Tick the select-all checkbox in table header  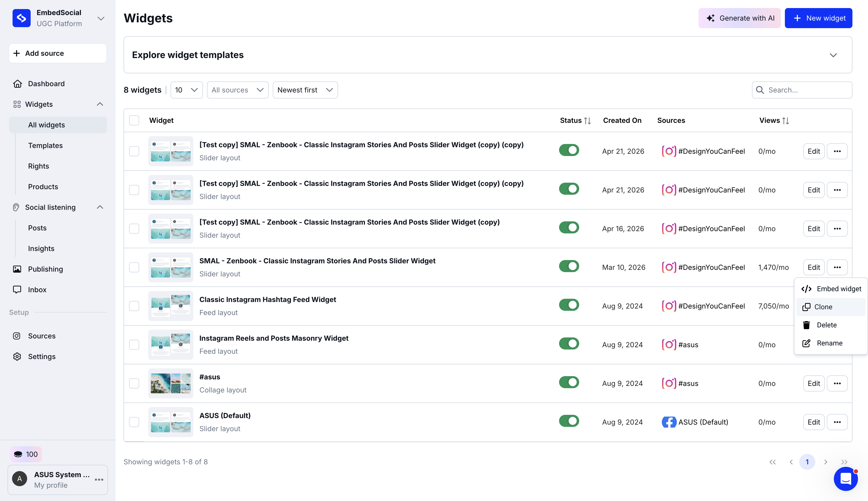point(134,120)
